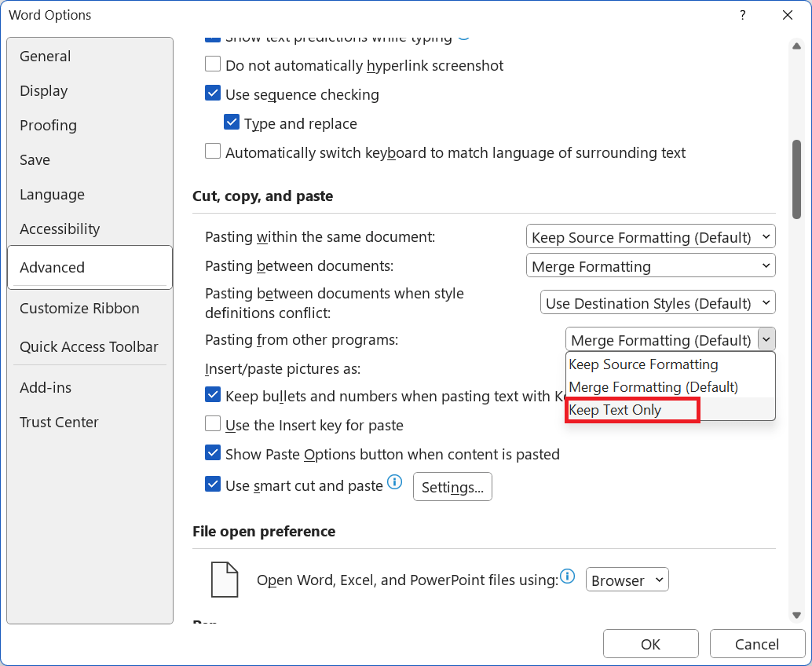Enable Do not automatically hyperlink screenshot
This screenshot has width=812, height=666.
click(213, 64)
